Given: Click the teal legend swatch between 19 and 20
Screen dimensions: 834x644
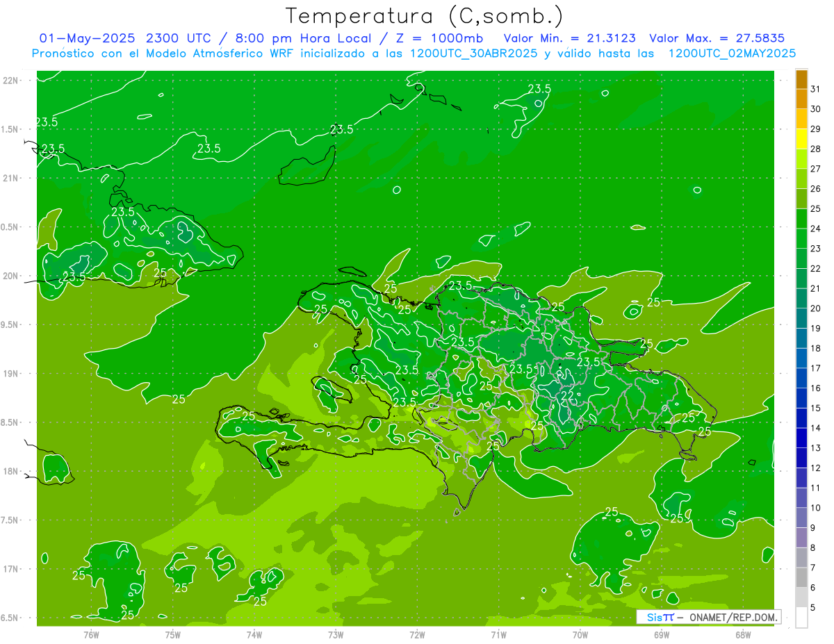Looking at the screenshot, I should pyautogui.click(x=801, y=318).
